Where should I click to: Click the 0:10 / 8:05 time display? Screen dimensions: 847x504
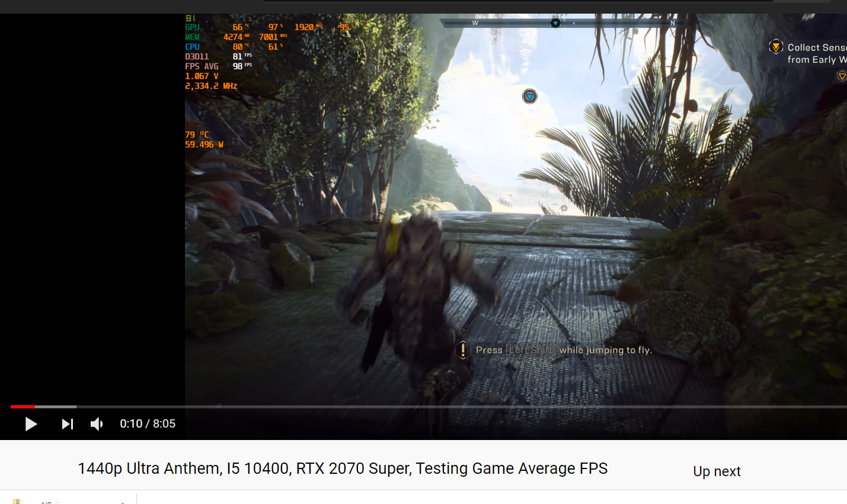pyautogui.click(x=148, y=424)
